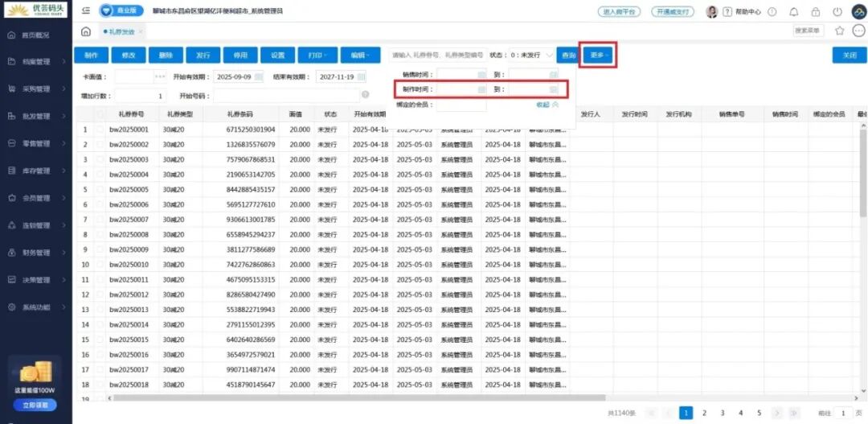Click the lock screen icon
Image resolution: width=868 pixels, height=424 pixels.
pyautogui.click(x=816, y=12)
